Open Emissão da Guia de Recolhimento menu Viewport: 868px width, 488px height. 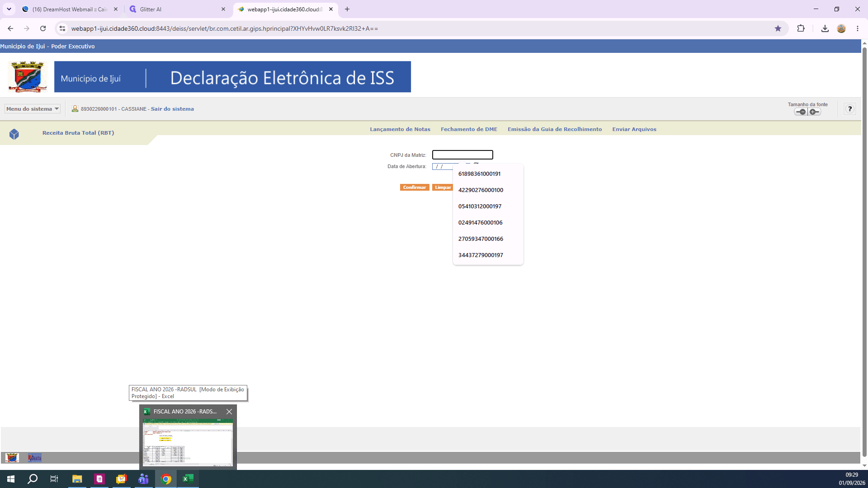click(555, 129)
